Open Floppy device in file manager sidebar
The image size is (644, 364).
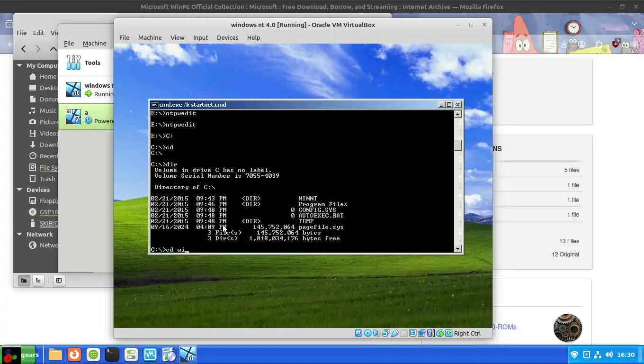tap(43, 200)
